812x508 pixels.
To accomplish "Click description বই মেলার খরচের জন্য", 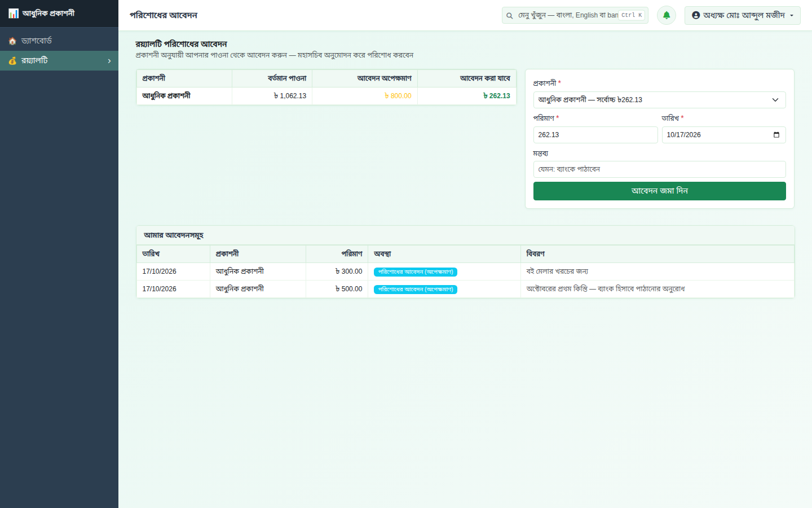I will [x=557, y=271].
